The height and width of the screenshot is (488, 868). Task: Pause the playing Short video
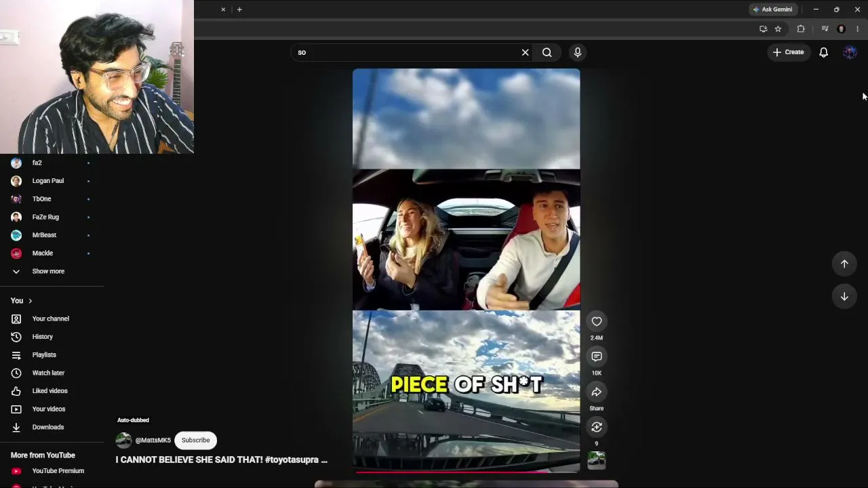click(x=467, y=270)
